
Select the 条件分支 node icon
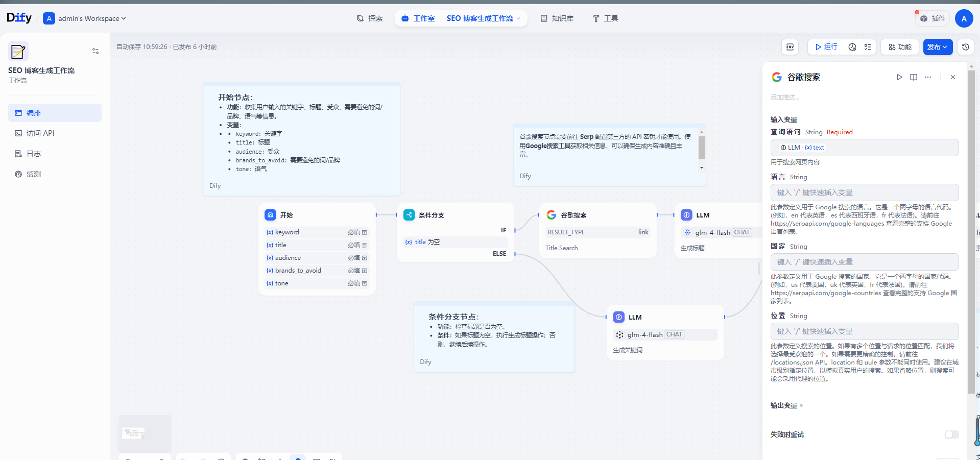[x=409, y=215]
